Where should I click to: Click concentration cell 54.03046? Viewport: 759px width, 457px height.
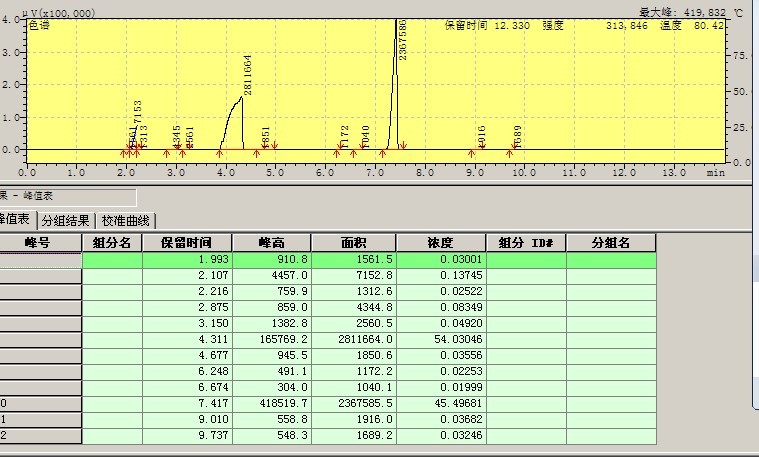pyautogui.click(x=441, y=339)
